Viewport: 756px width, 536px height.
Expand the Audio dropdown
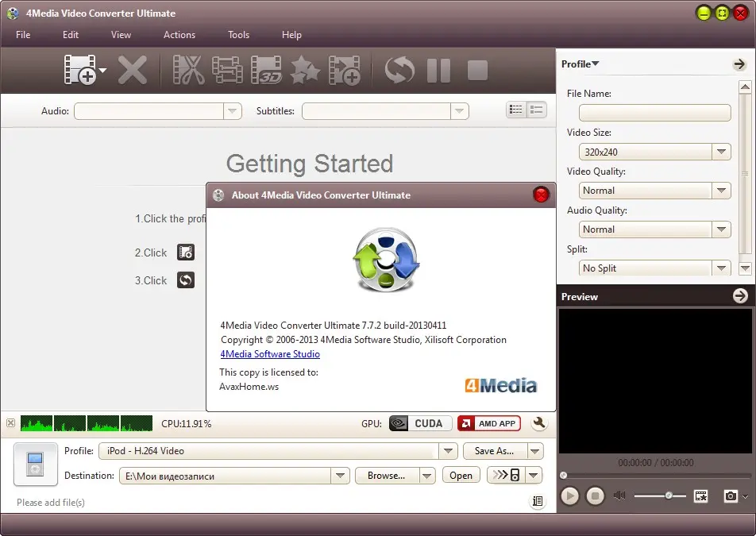(x=233, y=111)
